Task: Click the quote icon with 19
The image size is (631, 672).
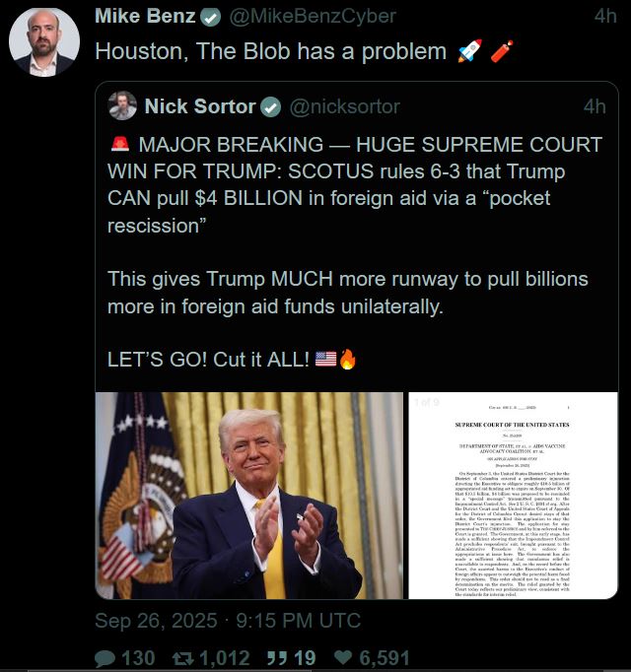Action: pos(275,658)
